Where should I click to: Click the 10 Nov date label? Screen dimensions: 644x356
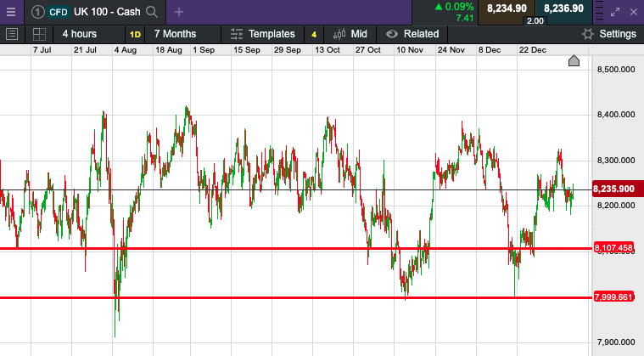pos(410,50)
